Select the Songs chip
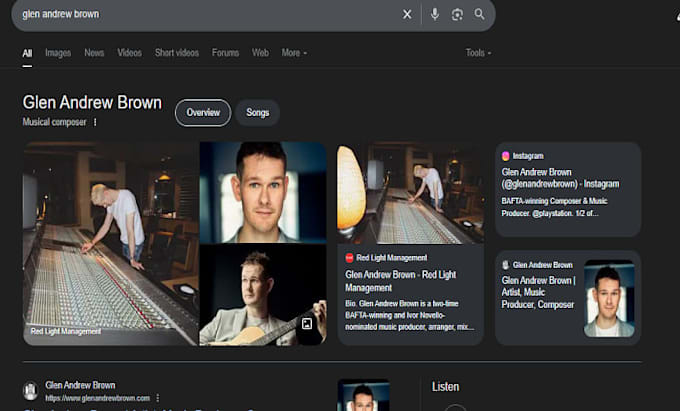The height and width of the screenshot is (411, 680). (x=258, y=113)
